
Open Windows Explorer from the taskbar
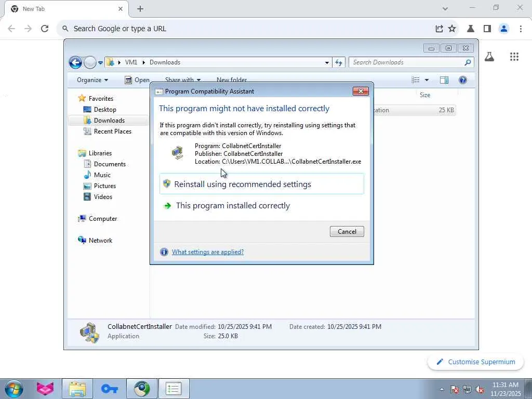click(77, 389)
